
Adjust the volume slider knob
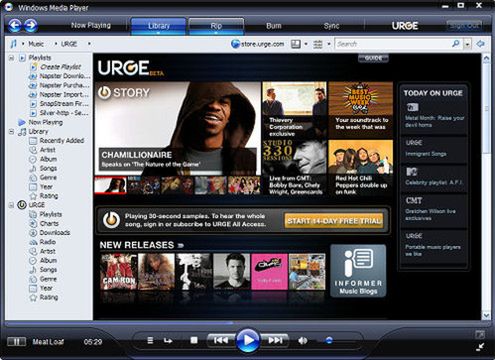click(329, 340)
